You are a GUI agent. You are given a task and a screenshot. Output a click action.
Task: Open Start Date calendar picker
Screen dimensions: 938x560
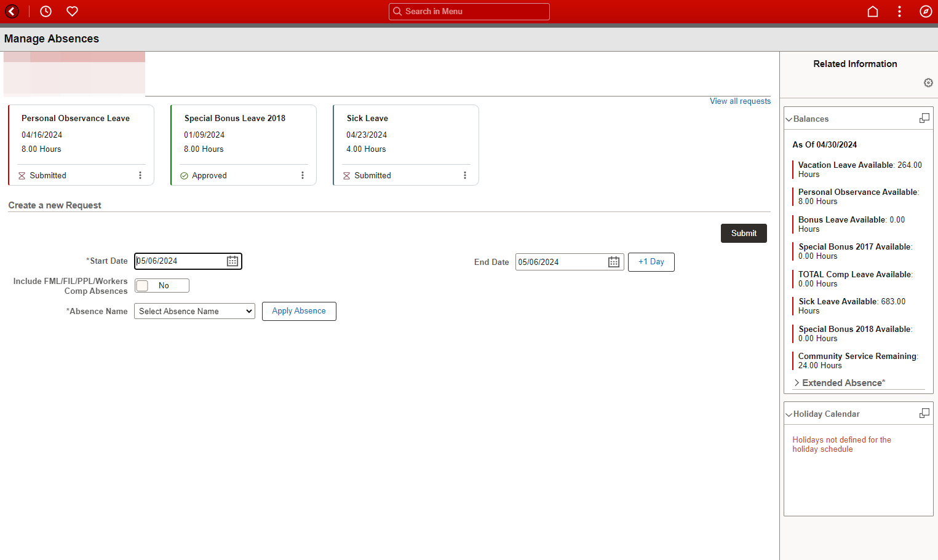pyautogui.click(x=233, y=261)
